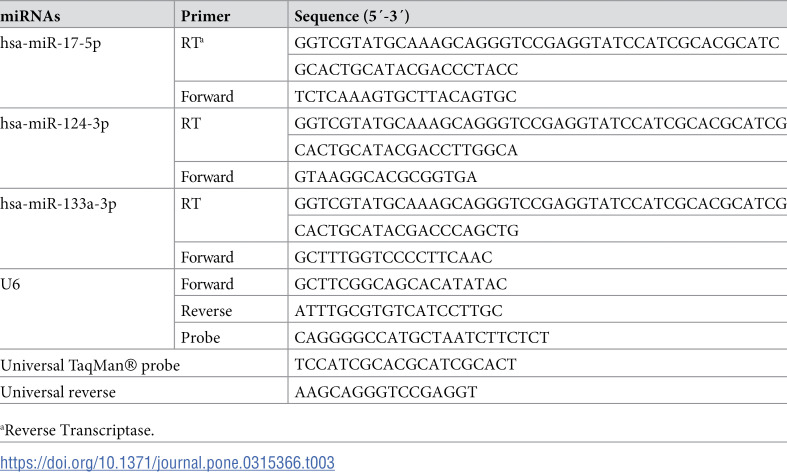
Task: Click the Universal TaqMan® probe label
Action: [x=90, y=365]
